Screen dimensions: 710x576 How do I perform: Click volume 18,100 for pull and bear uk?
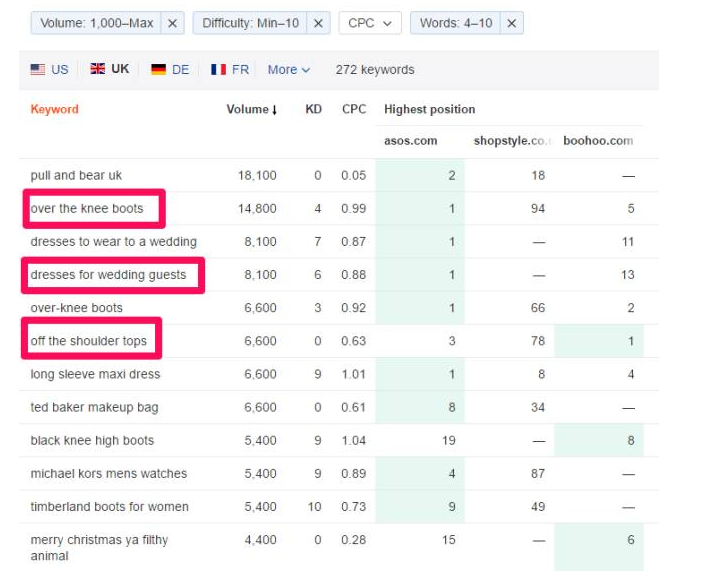pyautogui.click(x=257, y=175)
